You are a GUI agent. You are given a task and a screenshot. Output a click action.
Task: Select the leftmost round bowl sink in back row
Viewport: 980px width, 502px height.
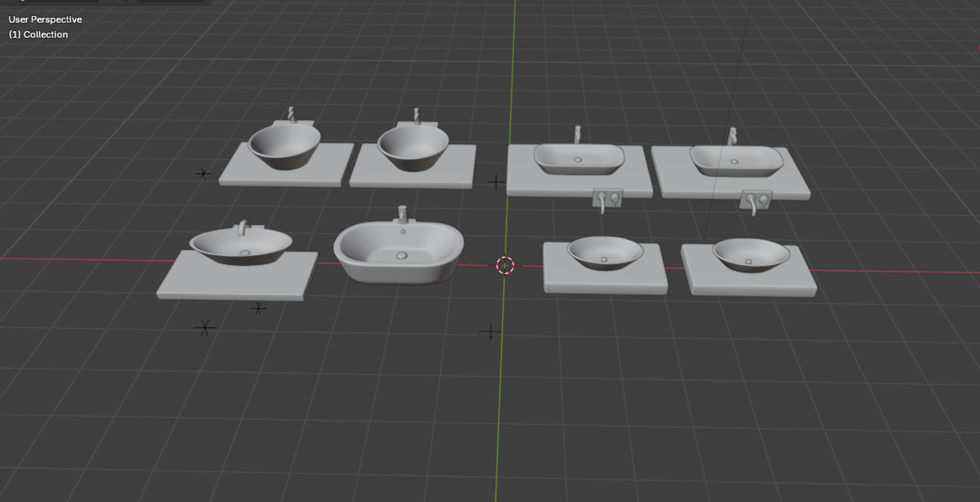[284, 146]
